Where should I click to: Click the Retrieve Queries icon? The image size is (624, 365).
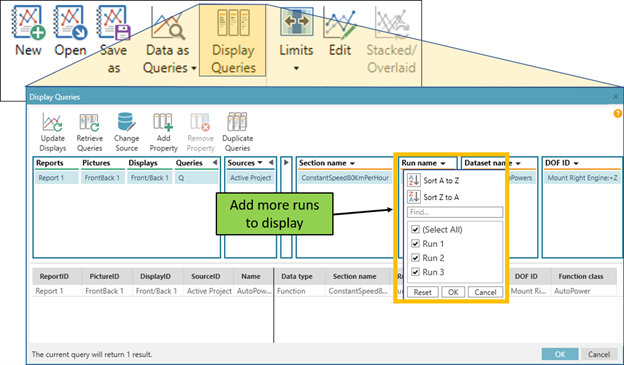90,122
